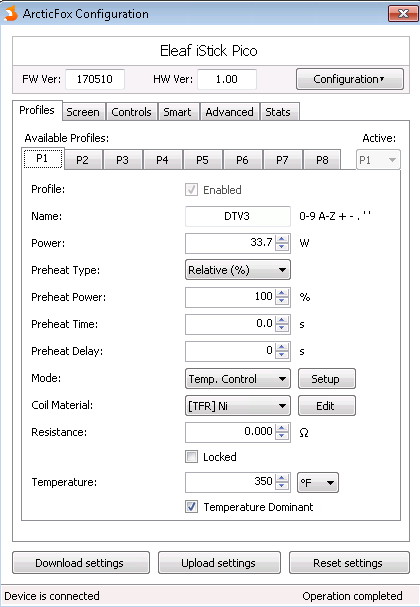Click the ArcticFox app icon in title bar
Screen dimensions: 420x607
coord(11,14)
